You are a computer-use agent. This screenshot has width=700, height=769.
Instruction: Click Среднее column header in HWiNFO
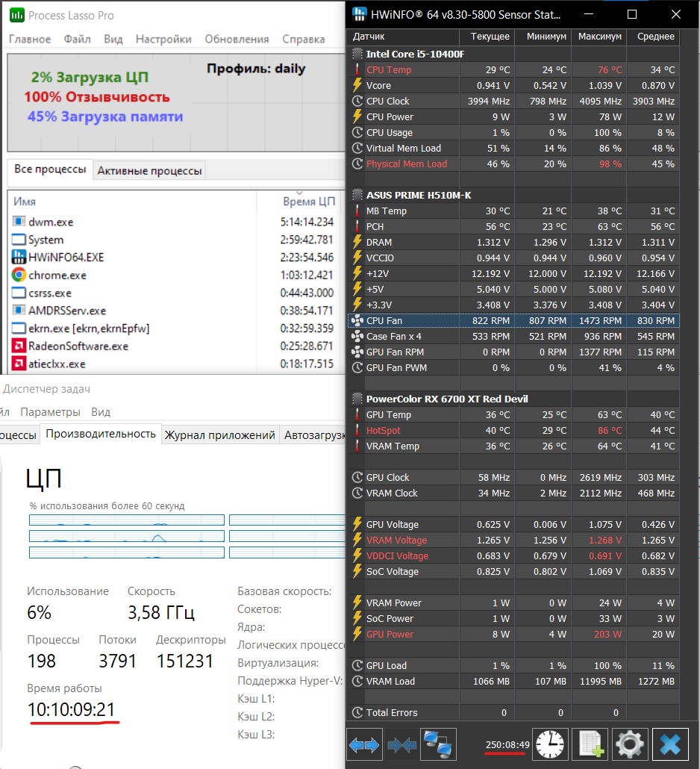tap(655, 37)
